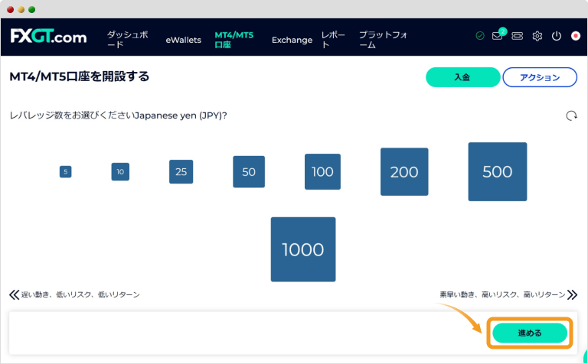Click 素早い動き、高いリスク、高いリターン label

click(x=502, y=294)
